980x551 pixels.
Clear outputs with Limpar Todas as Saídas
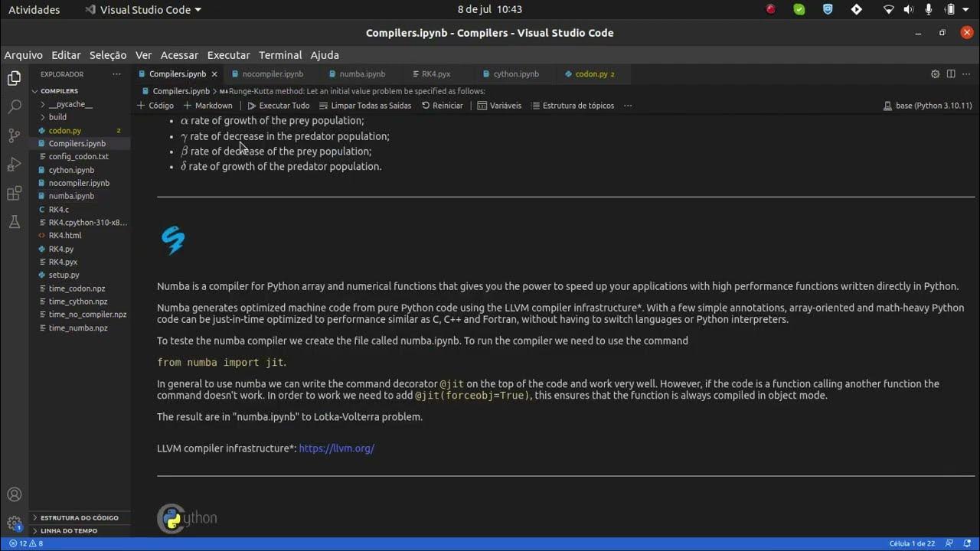point(365,106)
